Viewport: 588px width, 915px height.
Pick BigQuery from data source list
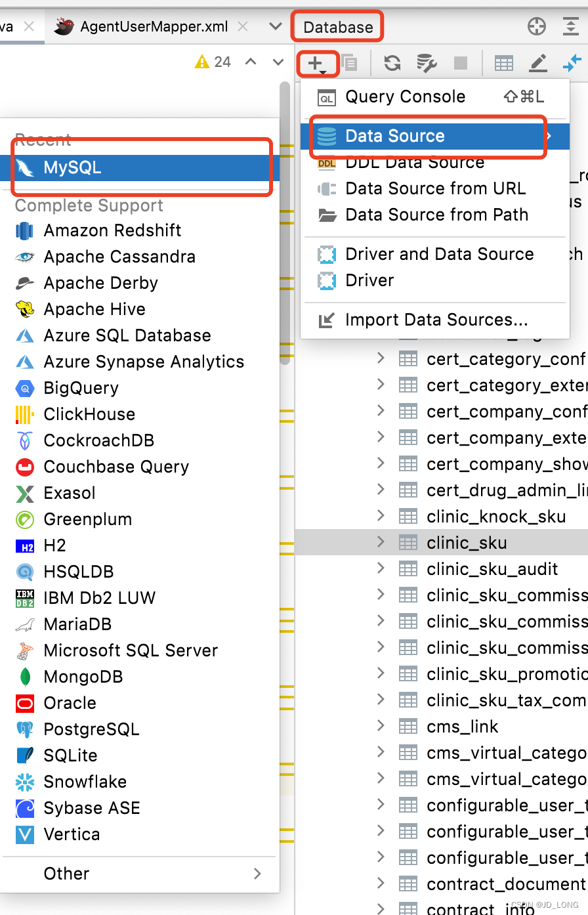[140, 388]
